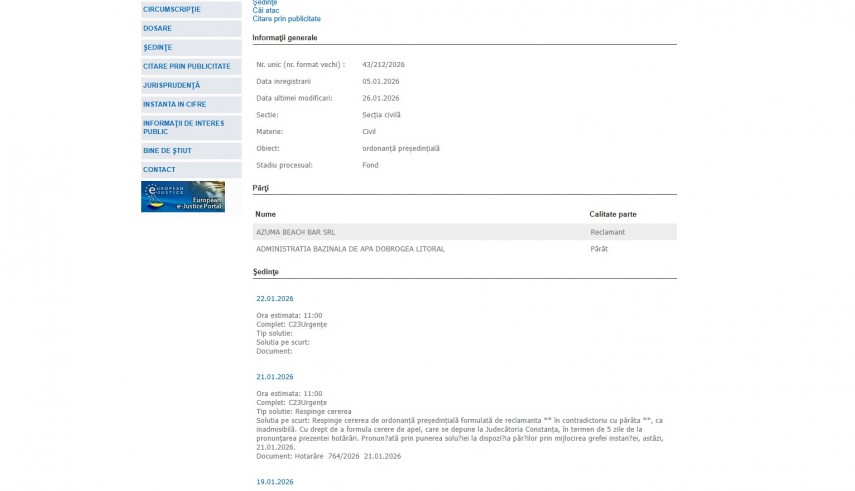
Task: Jump to the Căi atac anchor link
Action: pos(266,10)
